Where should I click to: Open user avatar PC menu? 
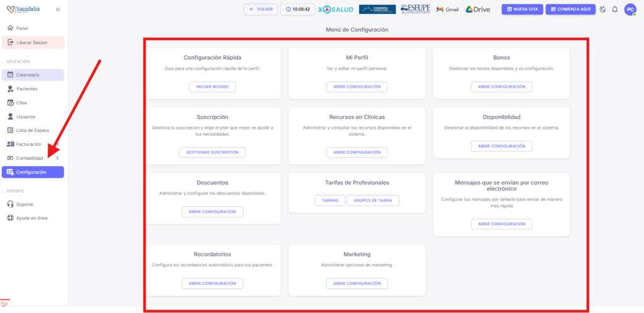click(x=630, y=9)
